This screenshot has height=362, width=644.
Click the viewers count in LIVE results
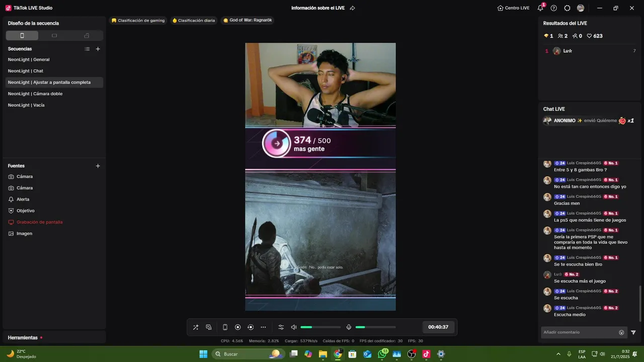(563, 36)
